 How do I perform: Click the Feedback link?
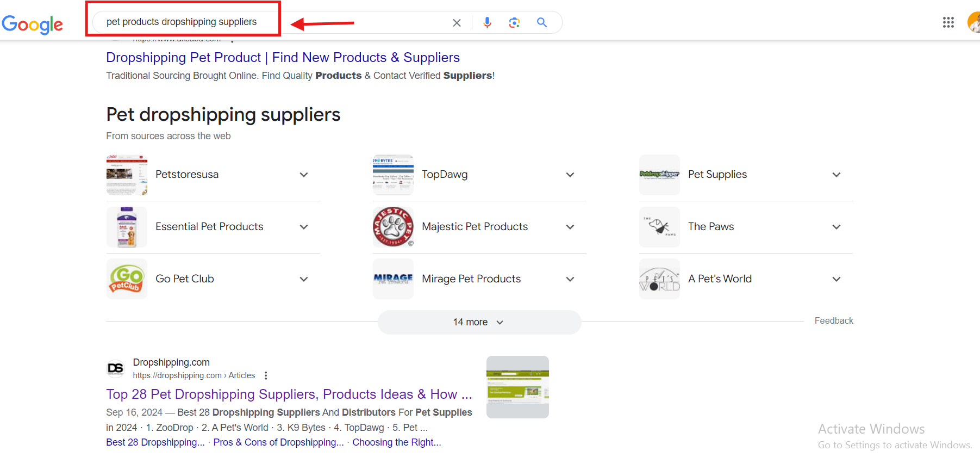(x=834, y=321)
